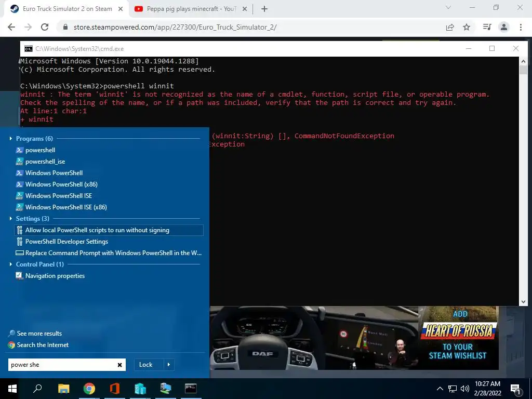Open a new Chrome tab
The image size is (532, 399).
(x=264, y=9)
